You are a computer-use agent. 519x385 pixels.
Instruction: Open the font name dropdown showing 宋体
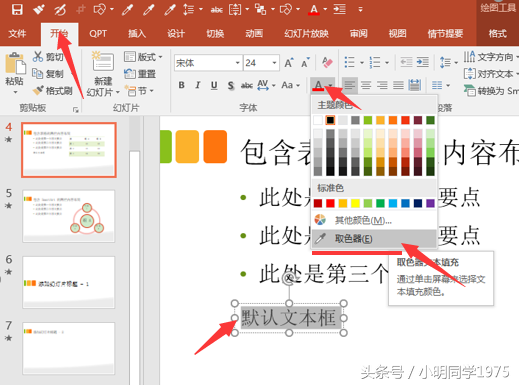[237, 63]
